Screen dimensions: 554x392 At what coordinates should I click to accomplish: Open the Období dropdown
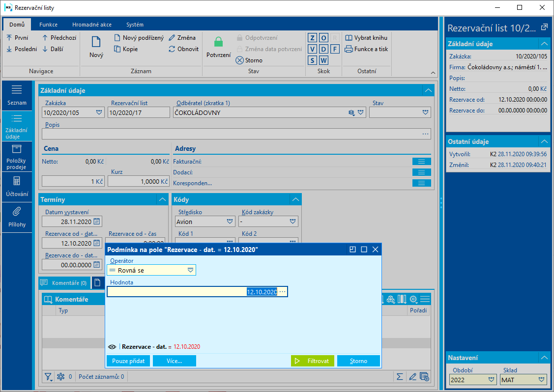[x=491, y=380]
